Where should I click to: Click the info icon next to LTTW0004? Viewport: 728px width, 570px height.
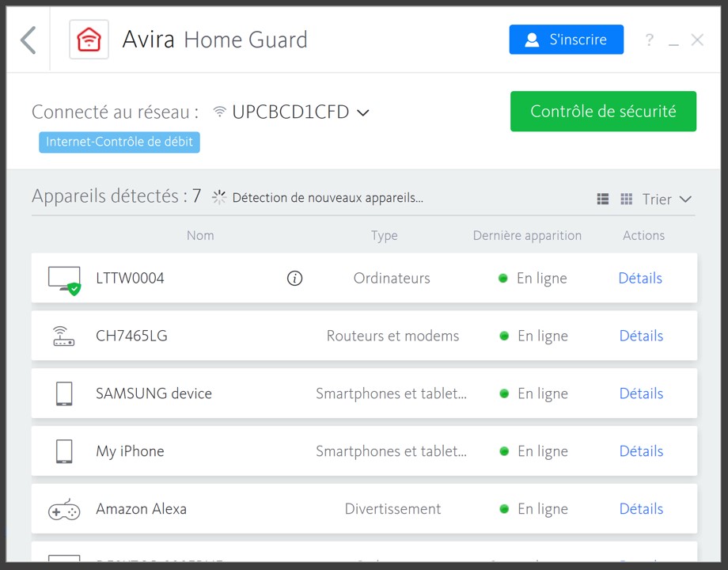(x=295, y=278)
